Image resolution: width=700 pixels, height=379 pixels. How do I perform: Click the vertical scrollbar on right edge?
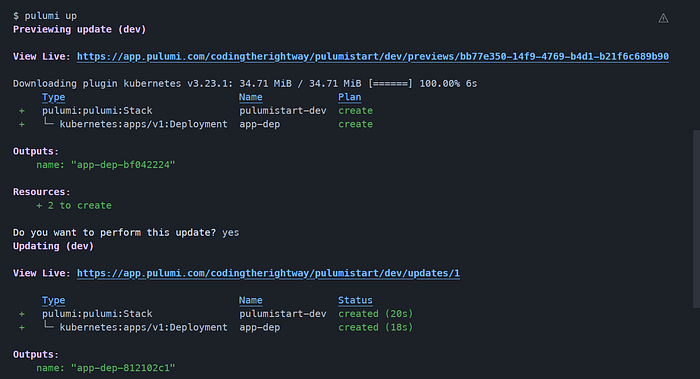coord(696,219)
